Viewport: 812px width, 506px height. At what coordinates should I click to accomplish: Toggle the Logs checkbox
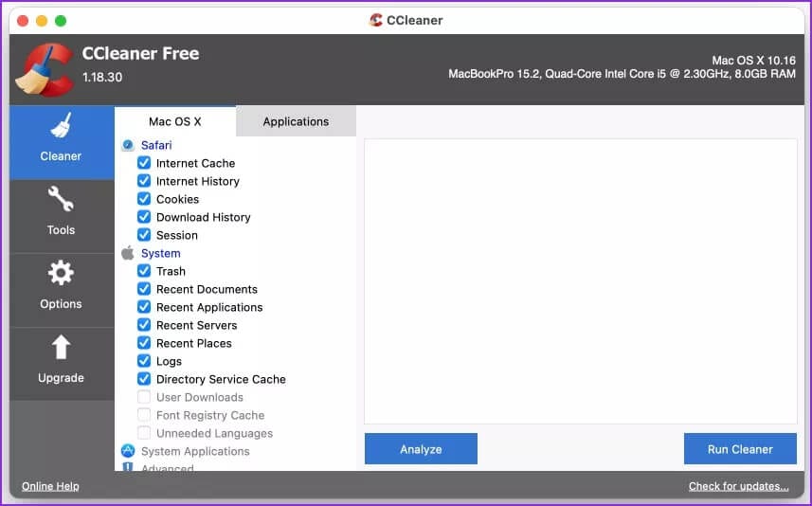(x=144, y=360)
